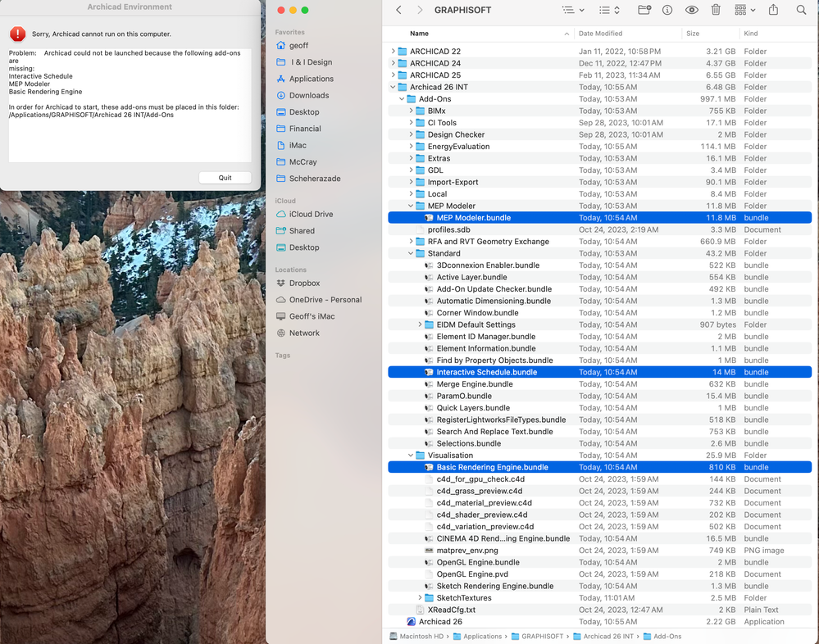This screenshot has height=644, width=819.
Task: Click the Trash toolbar icon
Action: pyautogui.click(x=716, y=10)
